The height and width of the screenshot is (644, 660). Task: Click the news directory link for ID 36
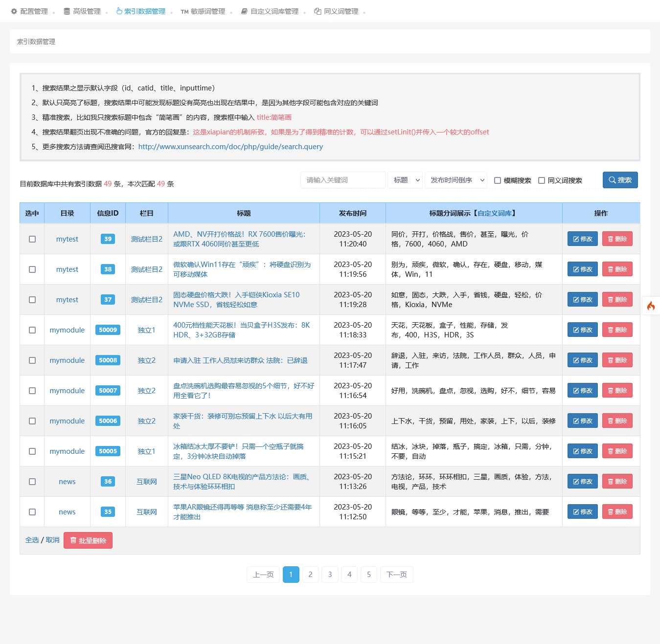coord(67,482)
